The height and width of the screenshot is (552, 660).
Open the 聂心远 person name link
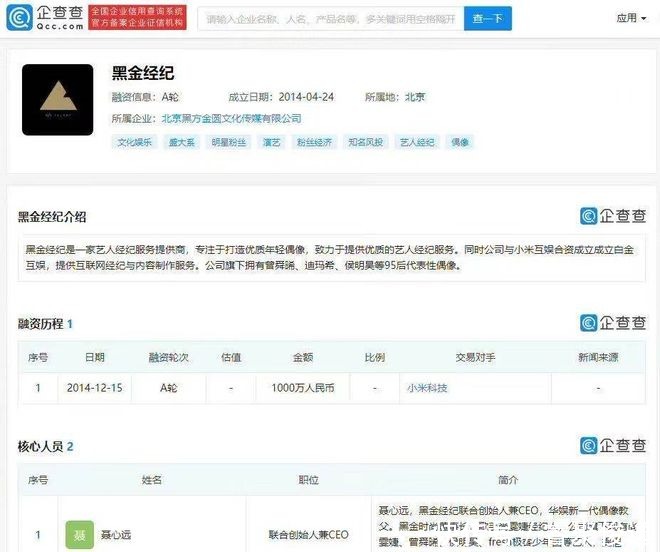point(116,535)
